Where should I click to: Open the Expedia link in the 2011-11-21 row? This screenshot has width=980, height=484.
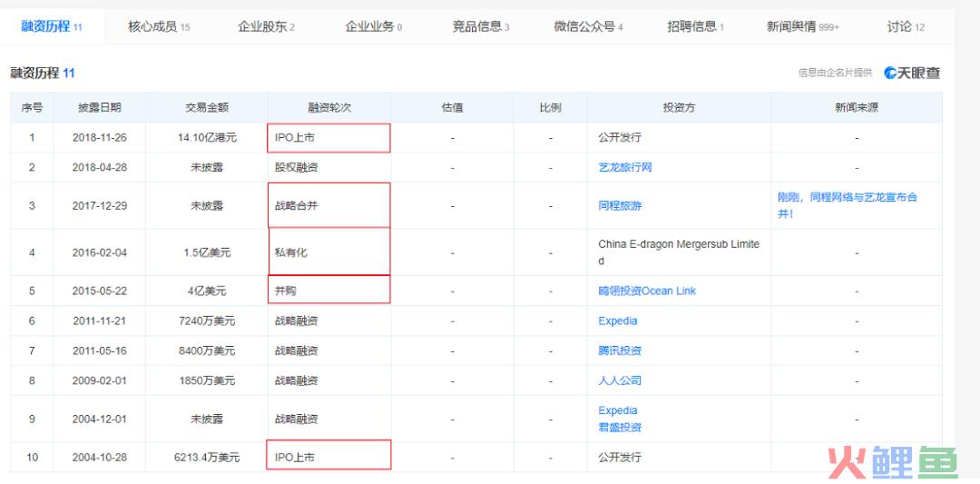click(x=618, y=321)
